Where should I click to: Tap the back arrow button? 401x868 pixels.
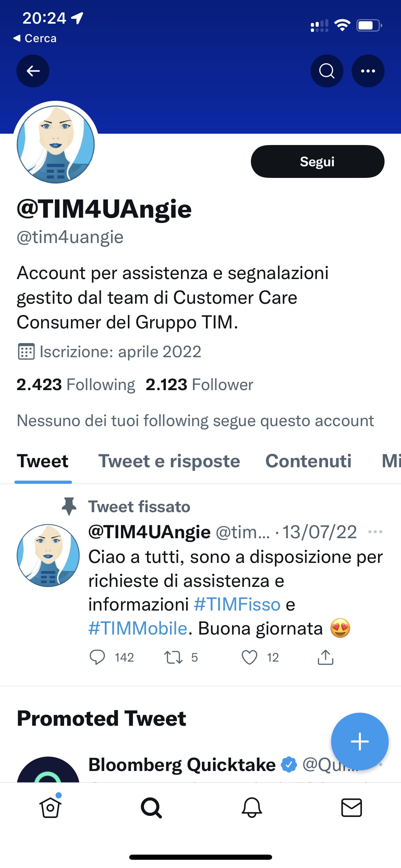tap(33, 71)
